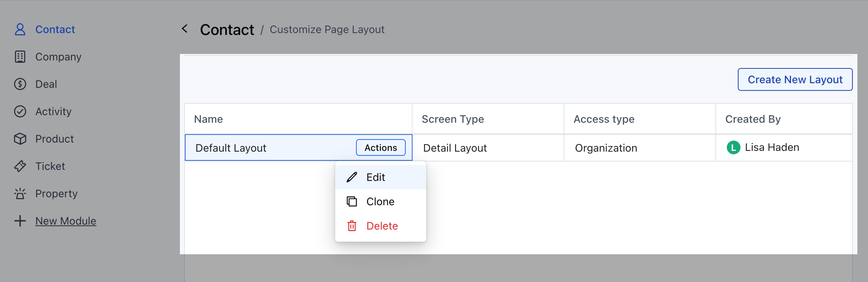This screenshot has height=282, width=868.
Task: Open the Property module
Action: [57, 193]
